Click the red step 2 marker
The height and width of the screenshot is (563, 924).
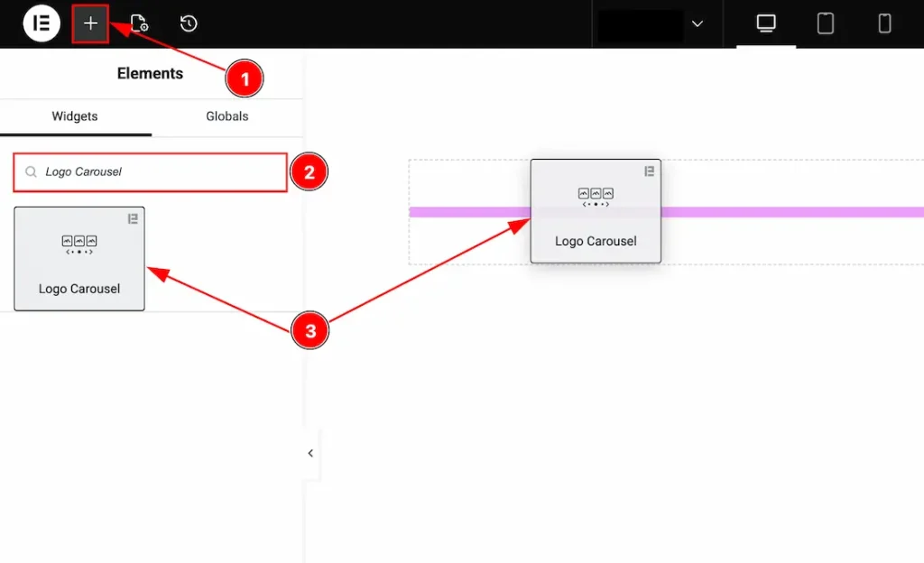pos(309,172)
